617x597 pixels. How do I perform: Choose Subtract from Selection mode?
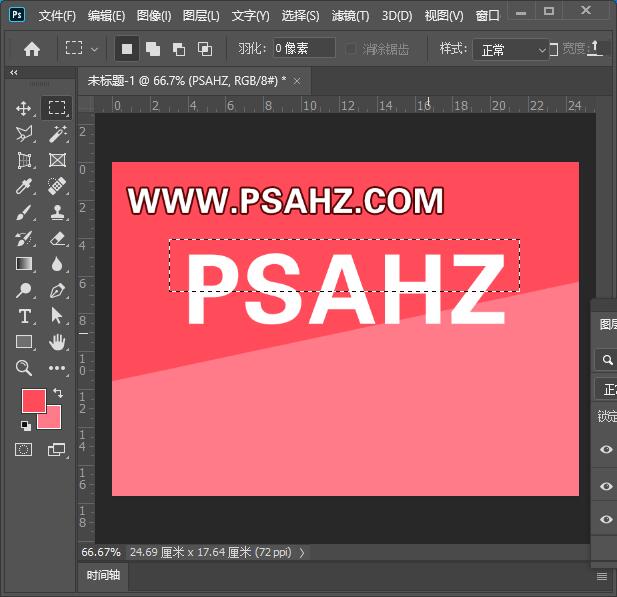pyautogui.click(x=179, y=49)
